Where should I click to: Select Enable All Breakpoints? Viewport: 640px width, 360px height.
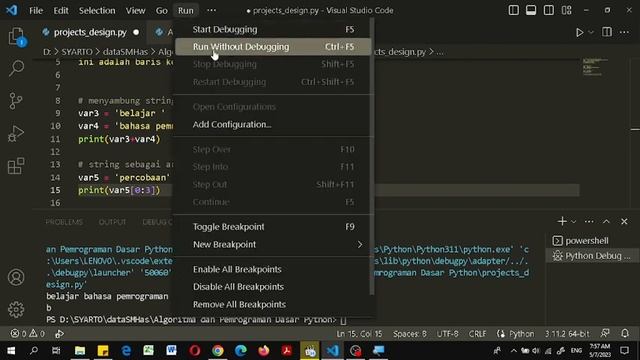[x=273, y=269]
